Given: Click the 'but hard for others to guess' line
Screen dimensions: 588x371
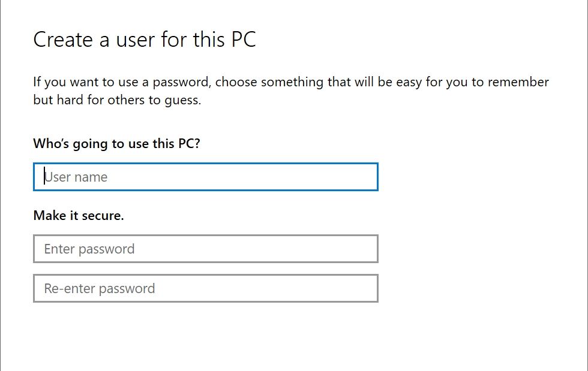Looking at the screenshot, I should [117, 100].
